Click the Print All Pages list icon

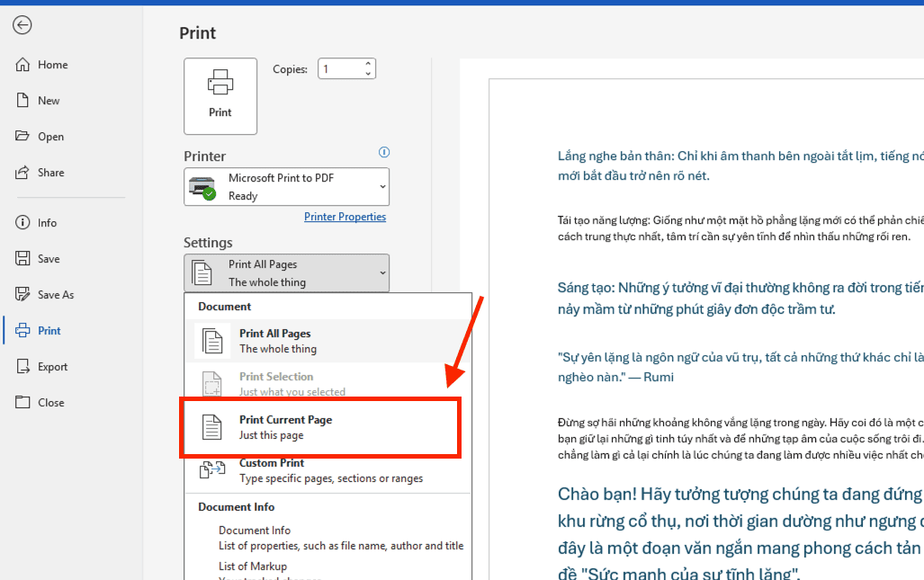(212, 341)
